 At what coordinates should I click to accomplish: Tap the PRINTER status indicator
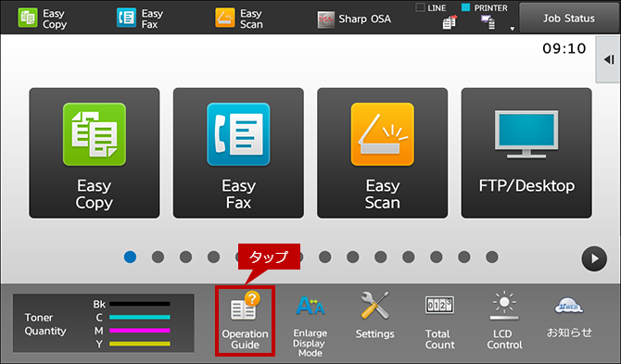pos(485,18)
